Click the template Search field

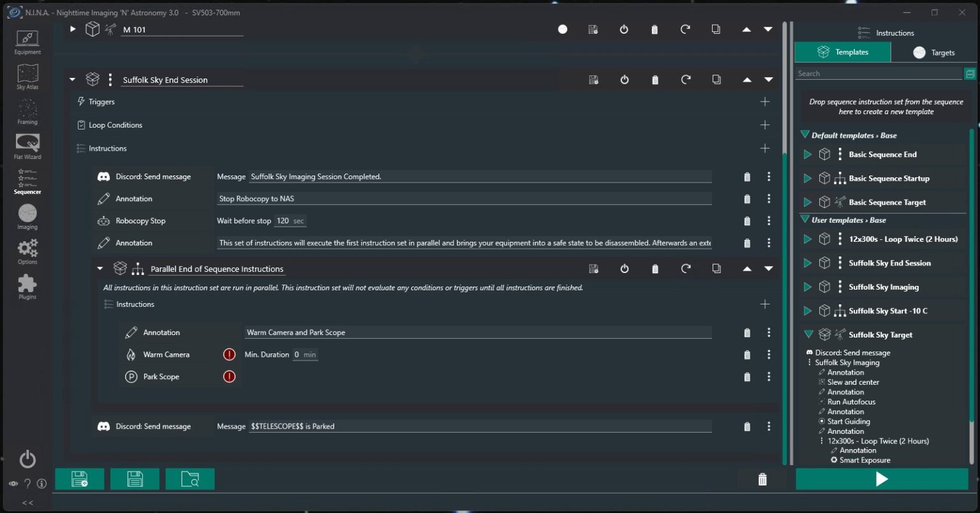point(879,73)
